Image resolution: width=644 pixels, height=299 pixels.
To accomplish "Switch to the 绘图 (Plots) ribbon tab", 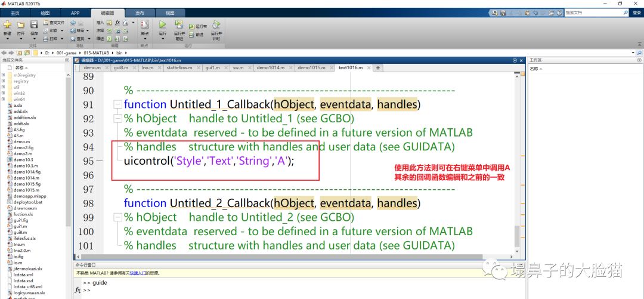I will tap(45, 13).
